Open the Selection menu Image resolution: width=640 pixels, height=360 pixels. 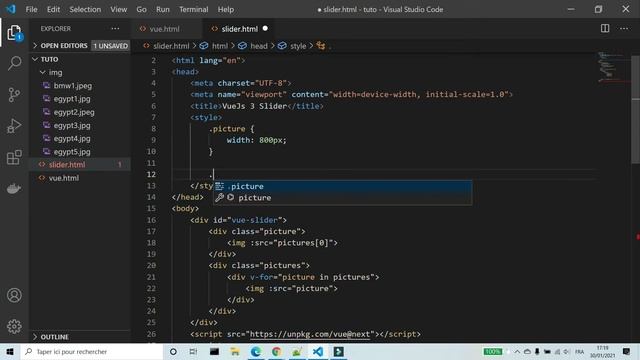(x=85, y=9)
